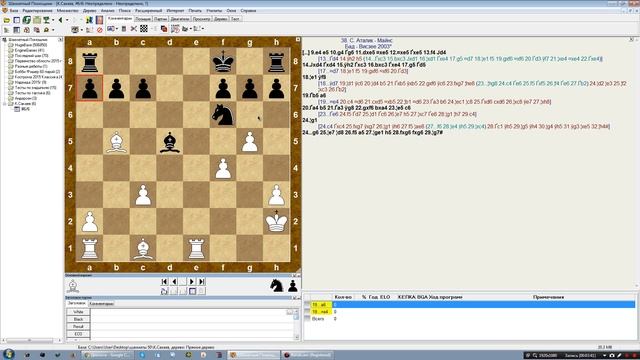
Task: Click the Black header field button
Action: (78, 319)
